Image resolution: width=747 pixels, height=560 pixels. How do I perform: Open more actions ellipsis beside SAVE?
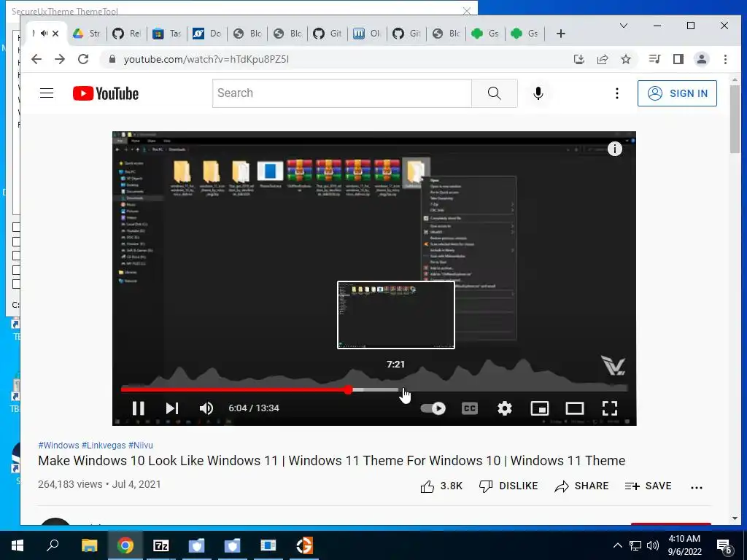(697, 487)
